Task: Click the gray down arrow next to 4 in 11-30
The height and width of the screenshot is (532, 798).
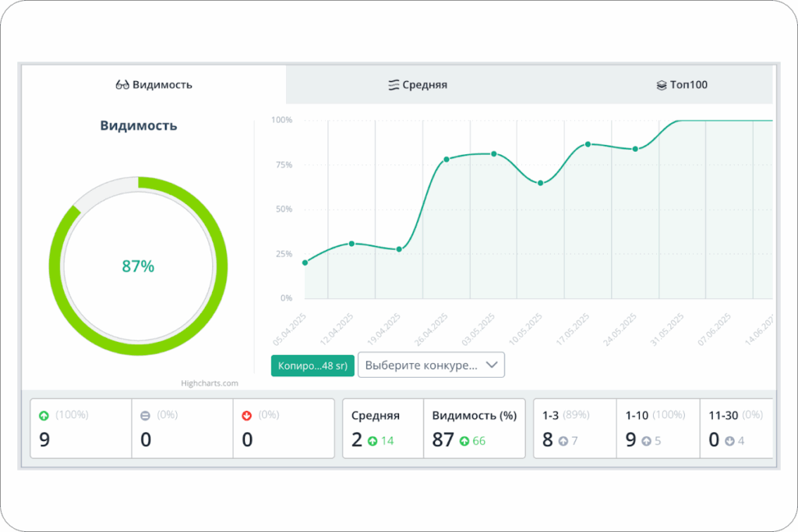Action: 729,441
